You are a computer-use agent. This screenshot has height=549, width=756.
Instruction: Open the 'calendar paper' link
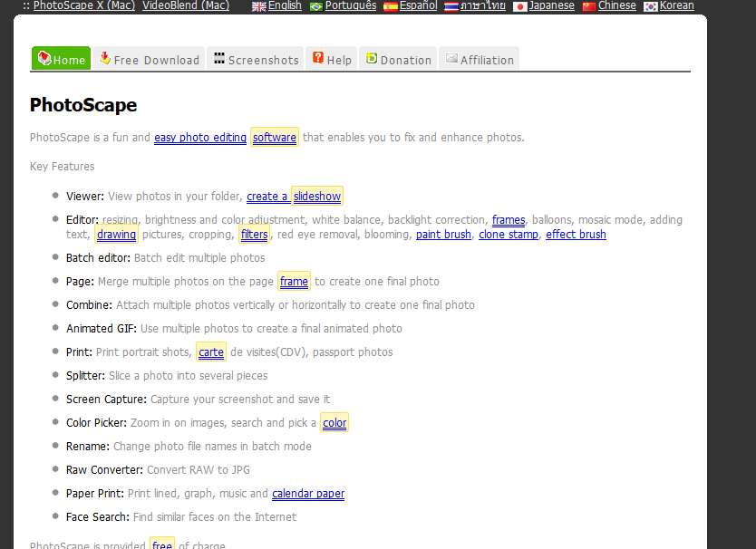[308, 494]
